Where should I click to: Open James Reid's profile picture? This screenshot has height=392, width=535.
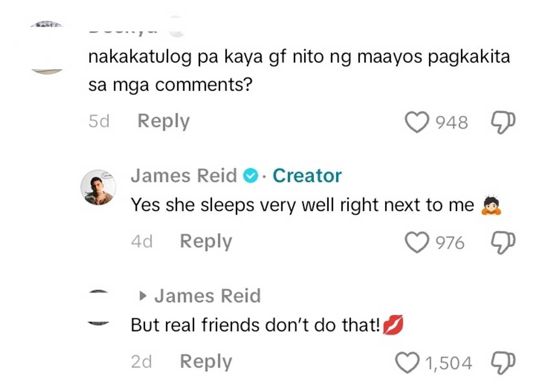[x=98, y=187]
